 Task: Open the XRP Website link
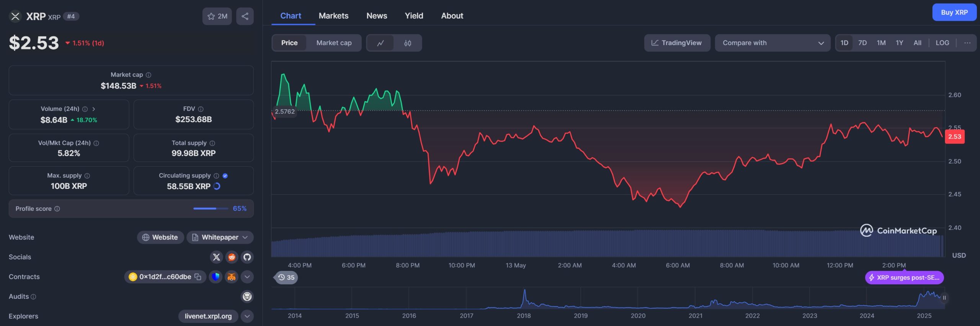(160, 238)
